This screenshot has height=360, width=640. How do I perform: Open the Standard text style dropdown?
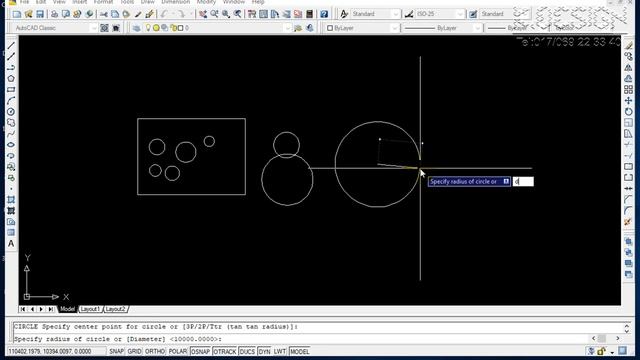tap(395, 14)
